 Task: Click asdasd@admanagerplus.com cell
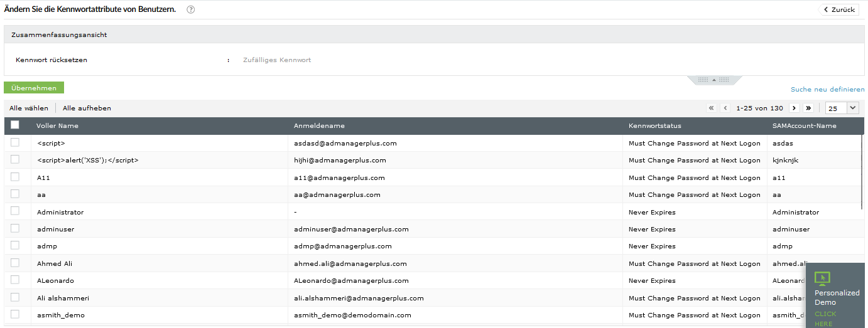click(x=345, y=143)
